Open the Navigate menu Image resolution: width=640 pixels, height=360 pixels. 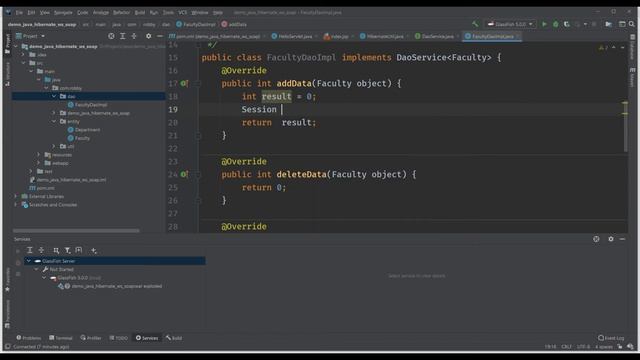click(x=63, y=13)
